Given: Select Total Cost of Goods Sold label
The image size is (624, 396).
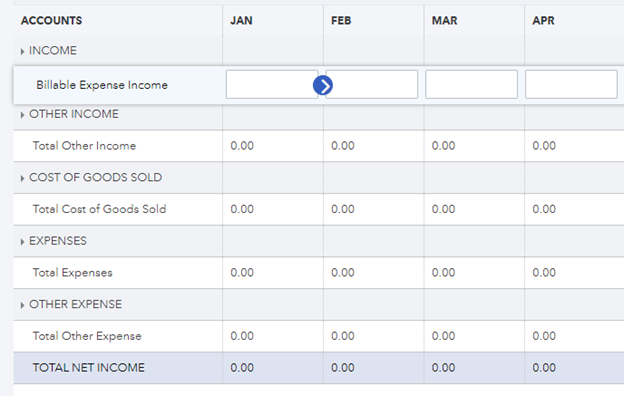Looking at the screenshot, I should pyautogui.click(x=99, y=209).
